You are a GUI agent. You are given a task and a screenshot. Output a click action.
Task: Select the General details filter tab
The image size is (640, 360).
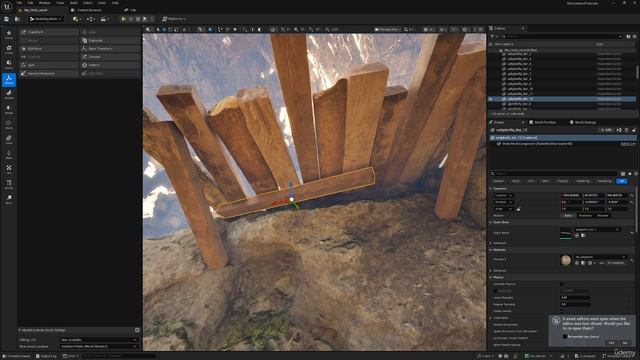point(498,181)
